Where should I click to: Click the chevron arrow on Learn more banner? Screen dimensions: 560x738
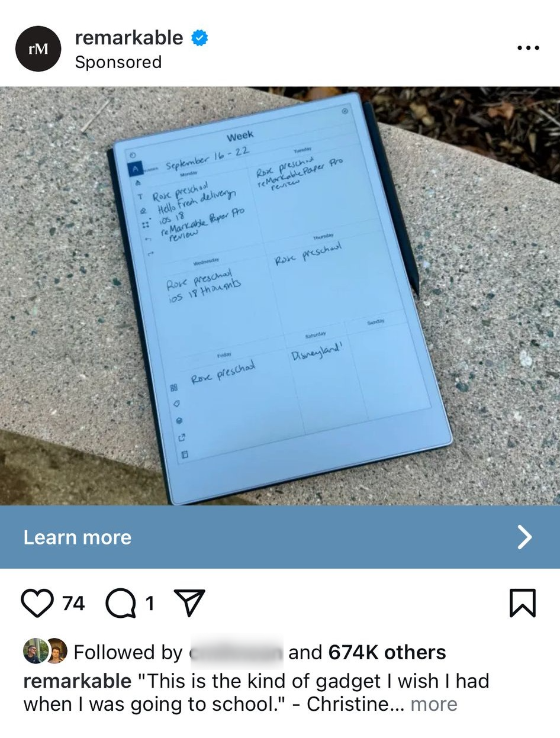point(524,537)
